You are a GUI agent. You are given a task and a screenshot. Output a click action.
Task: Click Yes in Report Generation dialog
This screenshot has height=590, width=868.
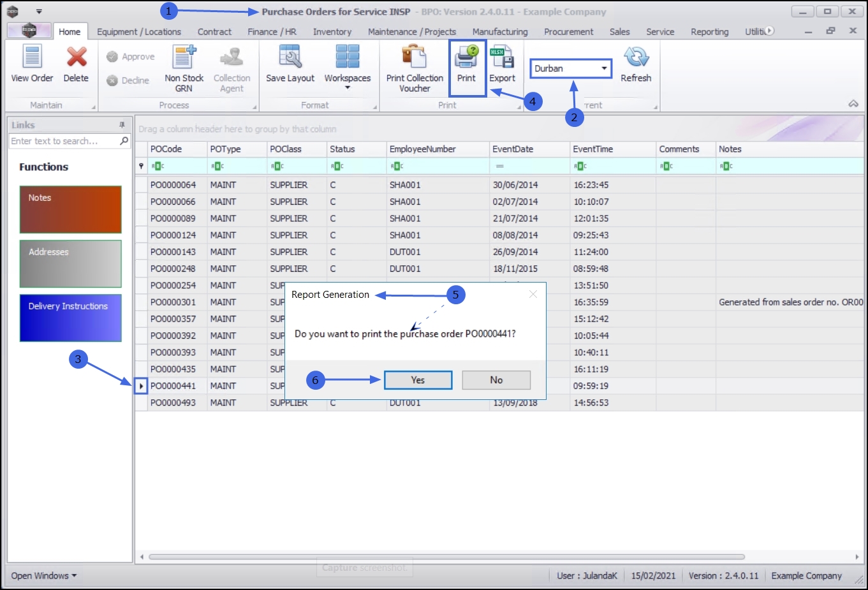click(418, 380)
